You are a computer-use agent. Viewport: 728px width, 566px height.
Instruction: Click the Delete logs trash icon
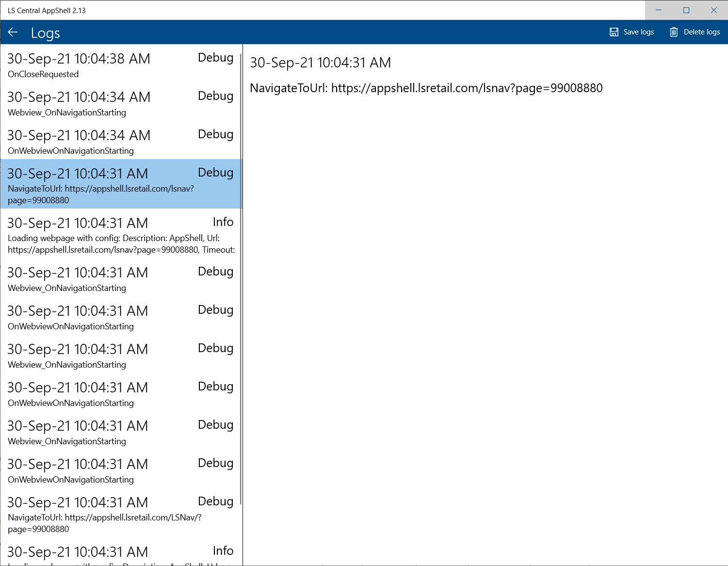[674, 32]
